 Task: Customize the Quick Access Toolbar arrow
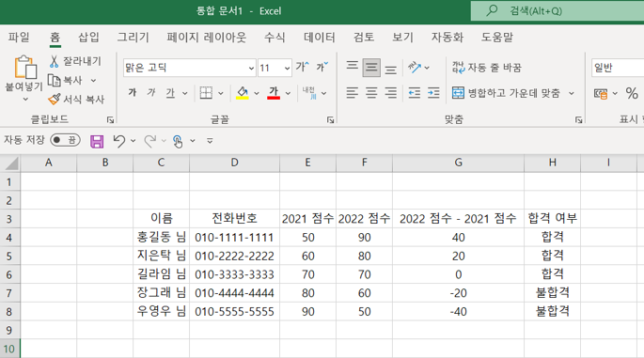210,141
